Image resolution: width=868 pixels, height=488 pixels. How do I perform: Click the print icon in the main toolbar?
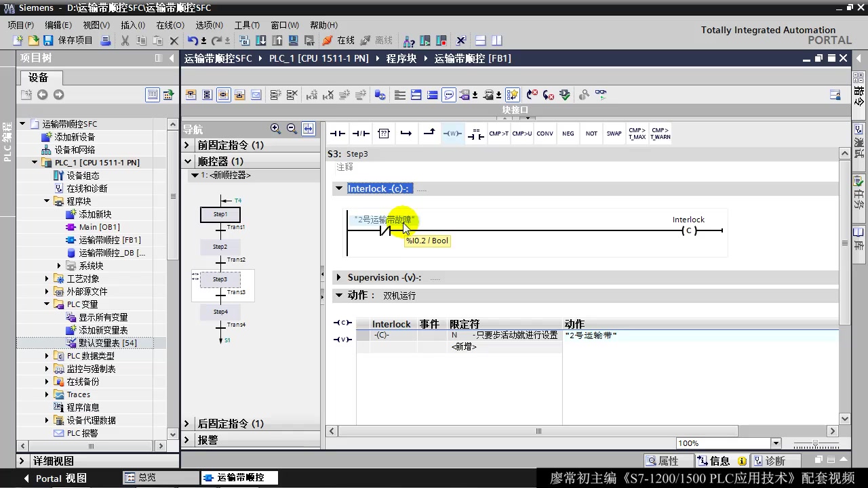106,41
